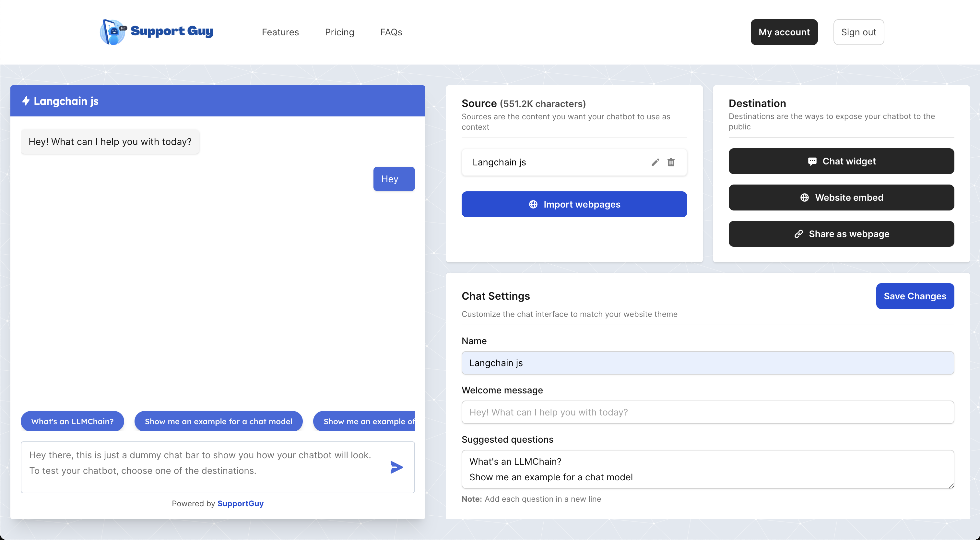
Task: Open My account
Action: (784, 32)
